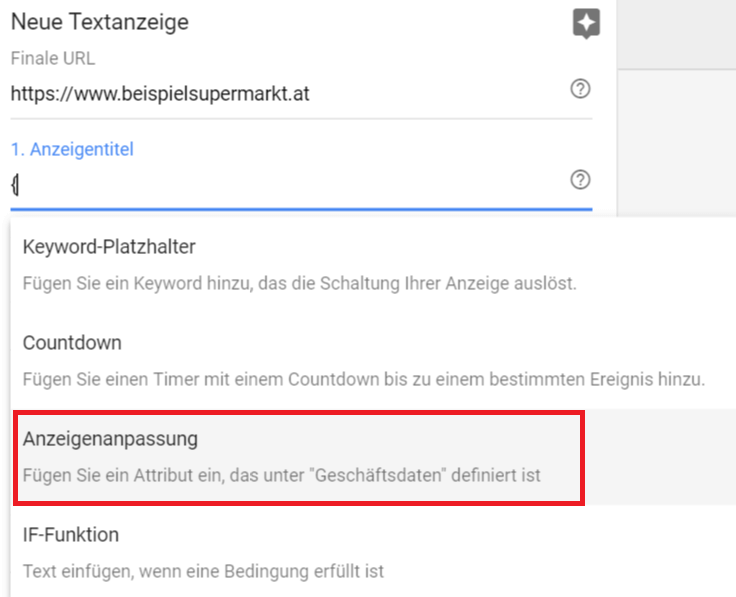Insert an IF-Funktion from the list
This screenshot has height=597, width=736.
[x=71, y=535]
